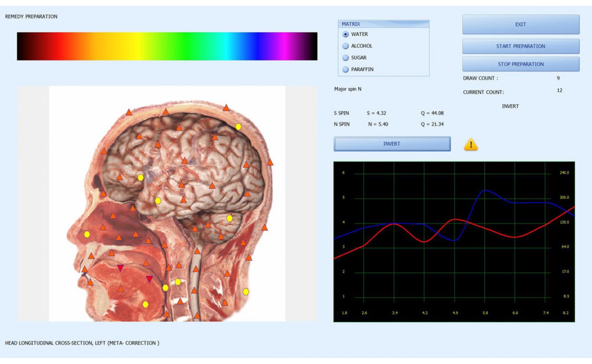
Task: Select the WATER matrix option
Action: point(346,34)
